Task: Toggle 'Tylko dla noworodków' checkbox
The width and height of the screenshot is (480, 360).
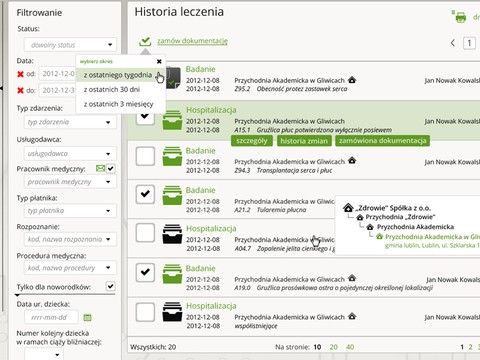Action: click(111, 286)
